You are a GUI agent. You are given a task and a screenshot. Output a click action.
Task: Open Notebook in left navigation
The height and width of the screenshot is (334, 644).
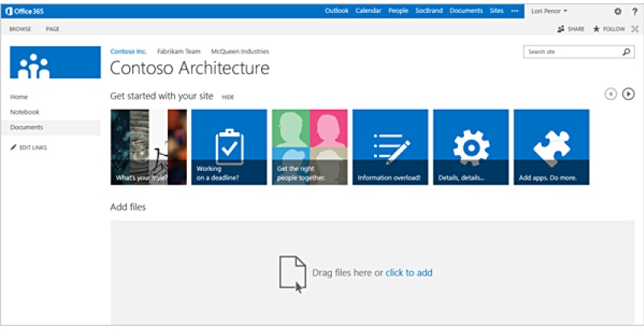click(x=25, y=112)
